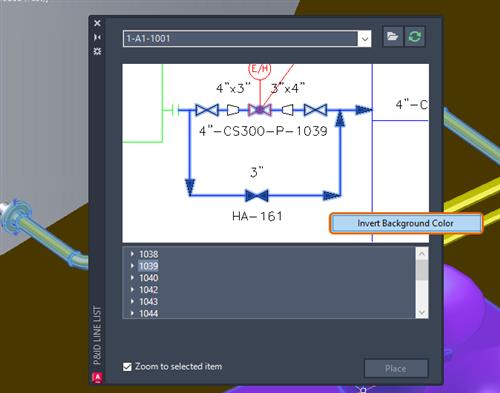500x393 pixels.
Task: Click scrollbar down arrow in line list
Action: click(x=422, y=312)
